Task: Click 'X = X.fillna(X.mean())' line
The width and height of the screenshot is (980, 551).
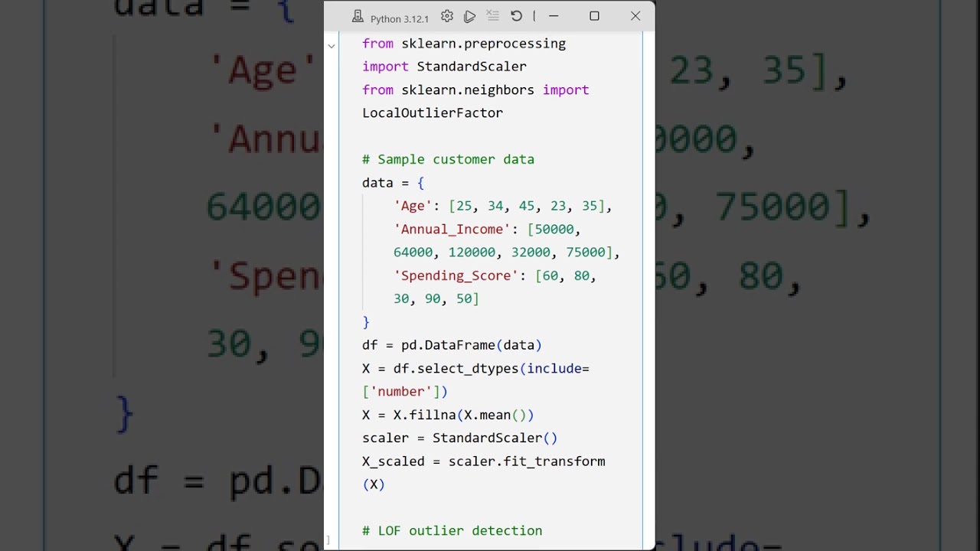Action: coord(448,415)
